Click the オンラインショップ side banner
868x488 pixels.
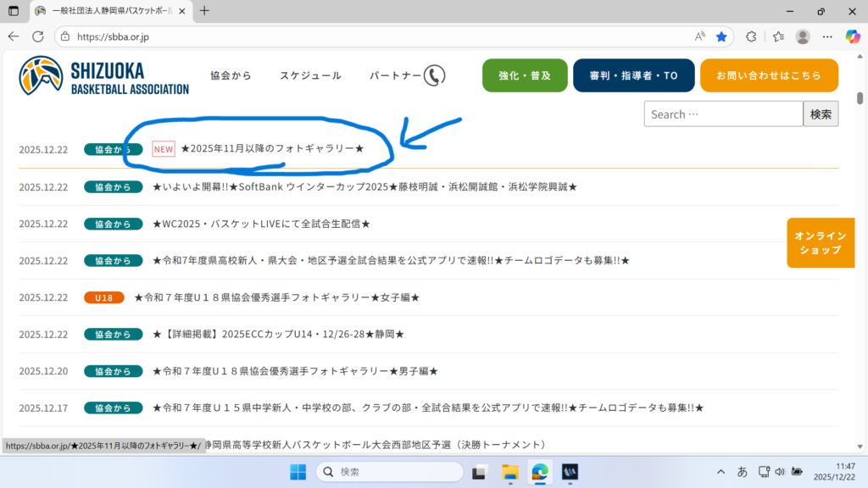[x=821, y=243]
